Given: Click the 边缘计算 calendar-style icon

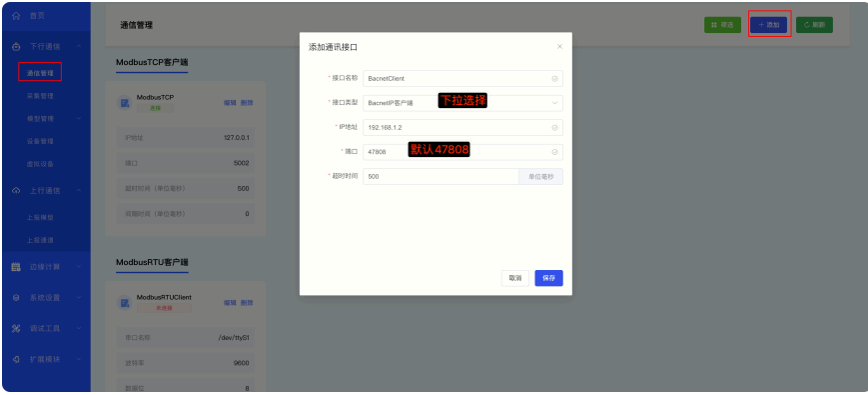Looking at the screenshot, I should pos(16,267).
